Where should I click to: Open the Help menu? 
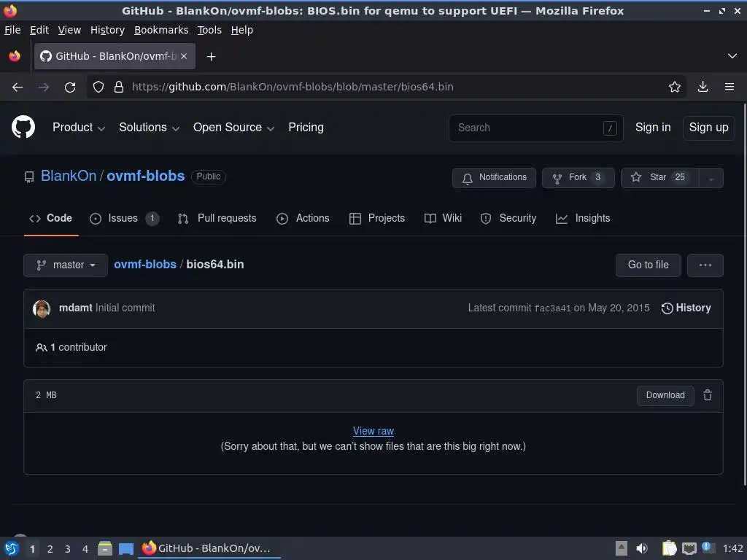click(242, 30)
